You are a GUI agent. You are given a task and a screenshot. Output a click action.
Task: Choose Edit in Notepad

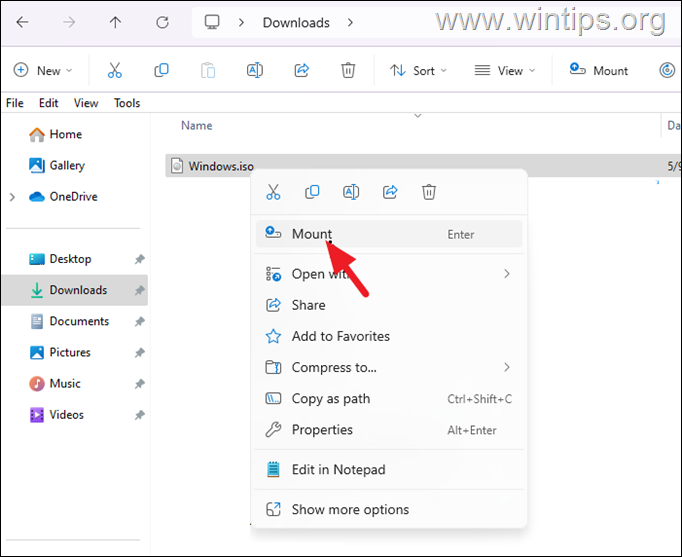[x=389, y=470]
